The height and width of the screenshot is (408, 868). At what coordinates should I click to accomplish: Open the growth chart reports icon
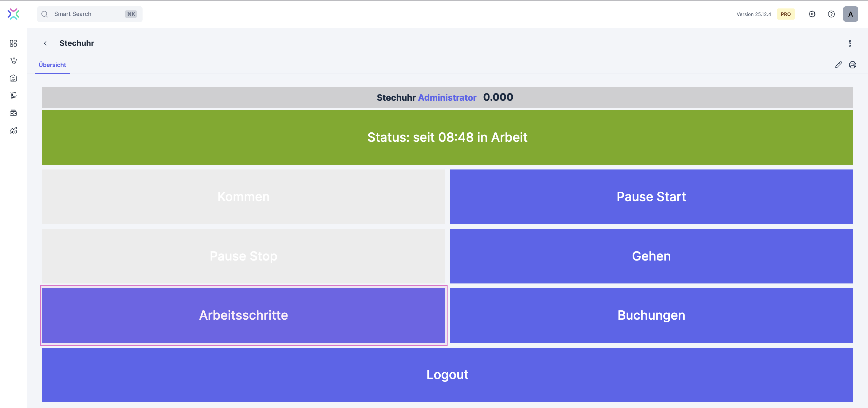13,130
